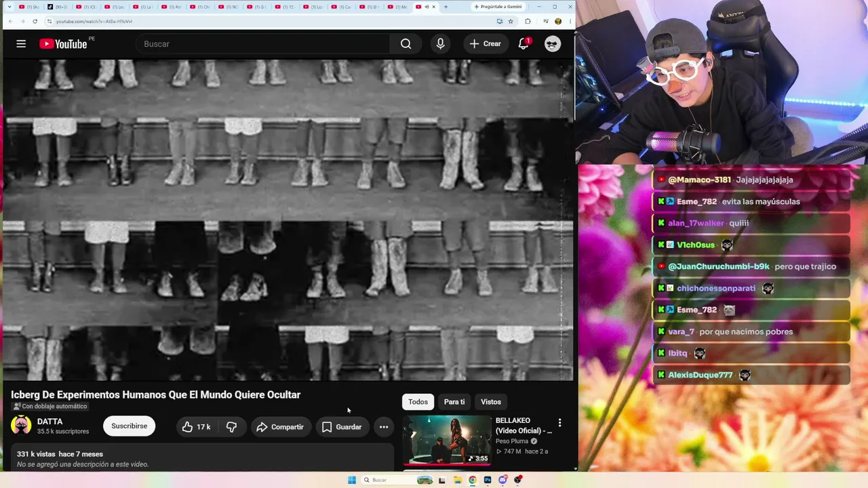Switch to Chrome in the taskbar
Screen dimensions: 868x488
pos(473,480)
